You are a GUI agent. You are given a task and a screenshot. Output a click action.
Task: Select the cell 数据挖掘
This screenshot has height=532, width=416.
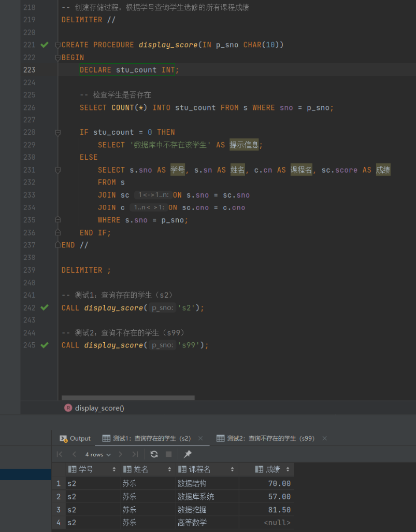tap(207, 510)
